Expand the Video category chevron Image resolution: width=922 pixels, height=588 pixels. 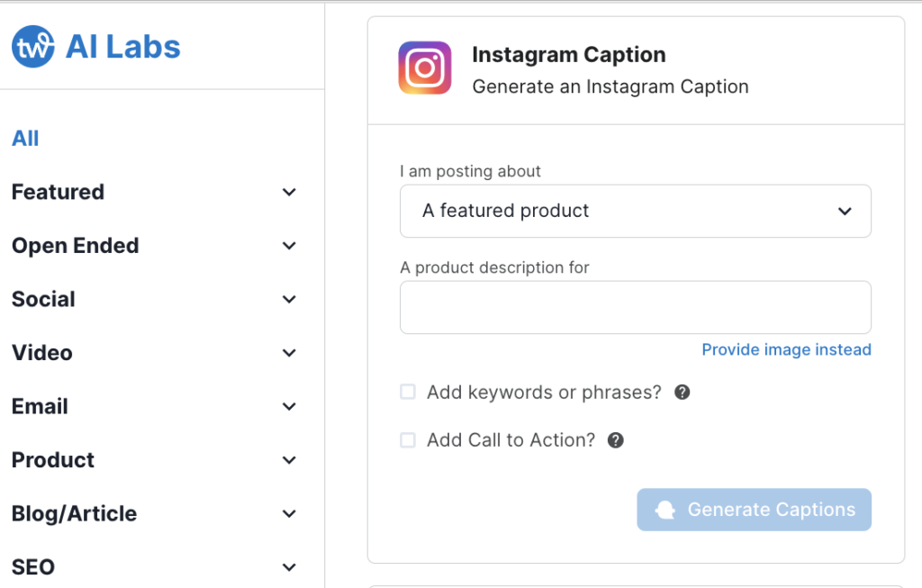(289, 353)
